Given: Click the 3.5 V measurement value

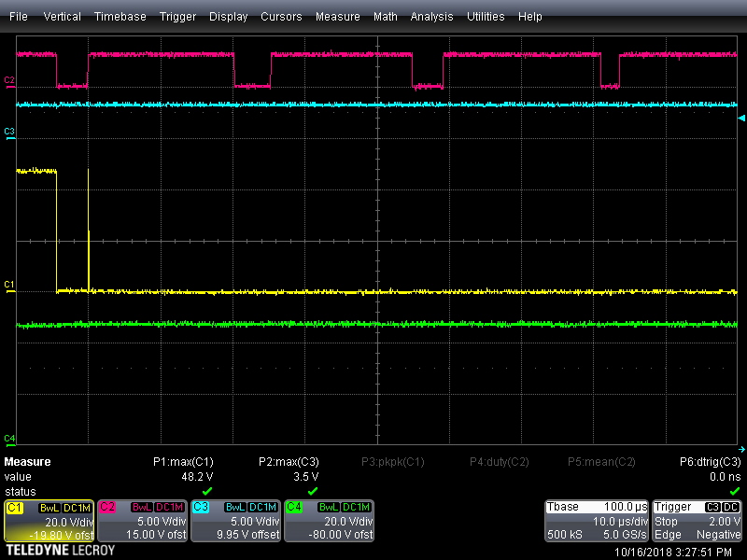Looking at the screenshot, I should point(306,477).
